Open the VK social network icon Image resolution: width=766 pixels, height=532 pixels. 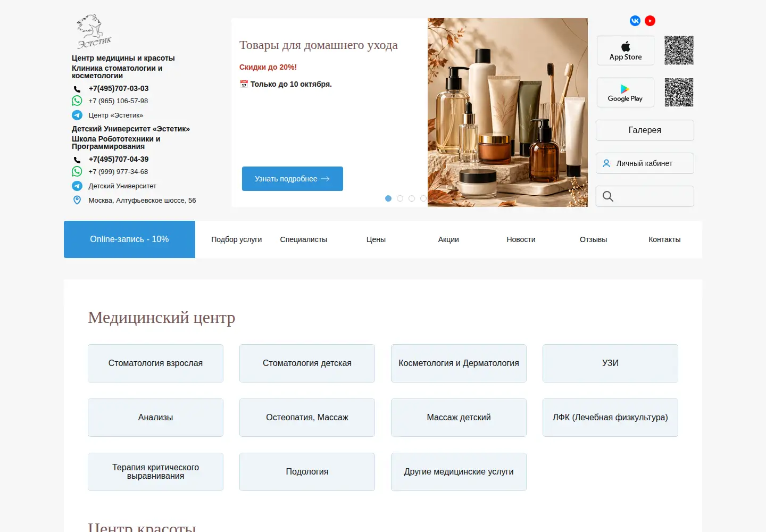click(x=635, y=21)
